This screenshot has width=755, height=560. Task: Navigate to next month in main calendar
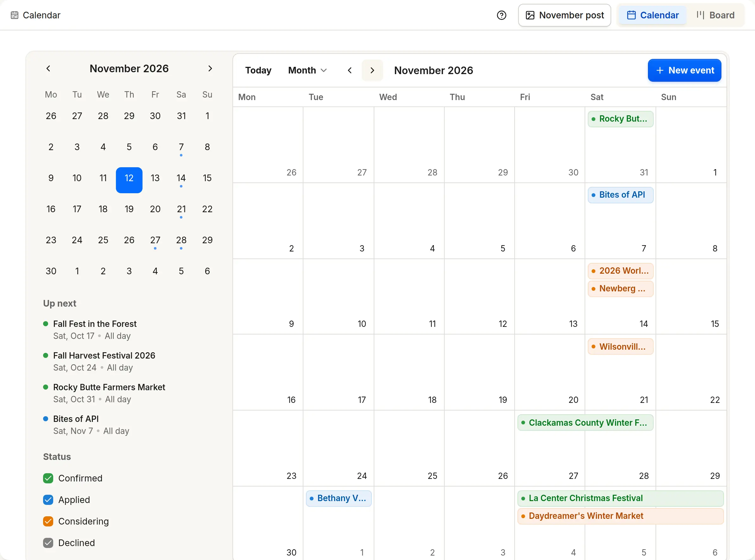coord(372,71)
